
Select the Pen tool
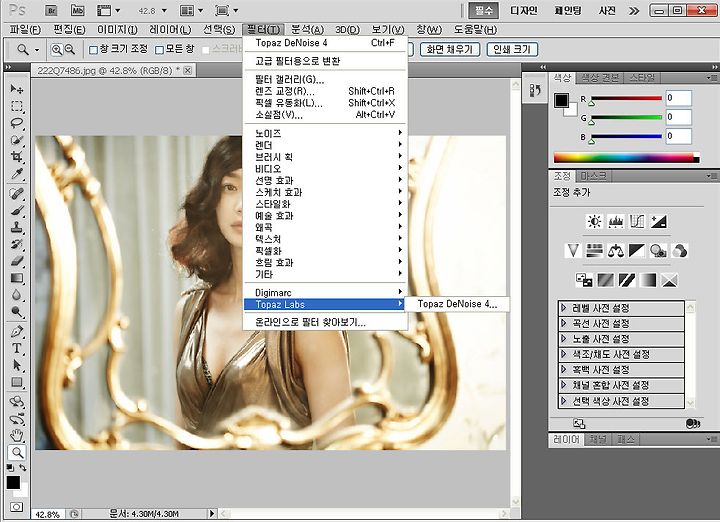(17, 331)
